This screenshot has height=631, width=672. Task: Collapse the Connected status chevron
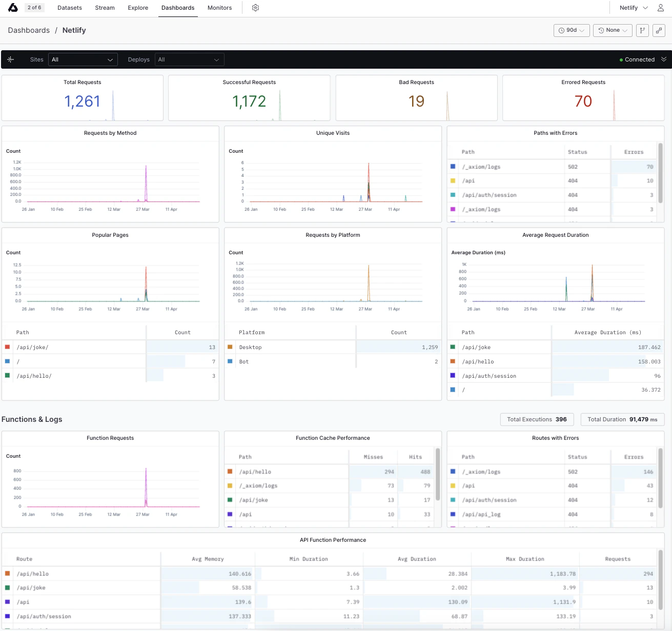[664, 59]
